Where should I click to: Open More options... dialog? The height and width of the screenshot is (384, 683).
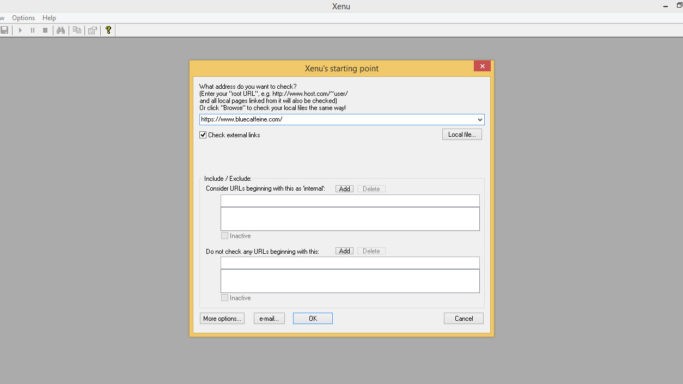222,319
